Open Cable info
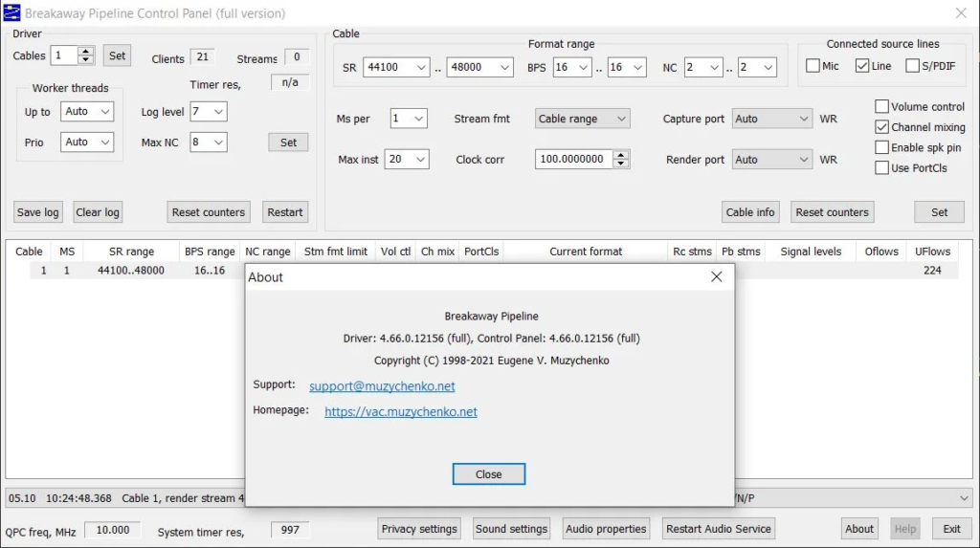980x548 pixels. (x=750, y=212)
